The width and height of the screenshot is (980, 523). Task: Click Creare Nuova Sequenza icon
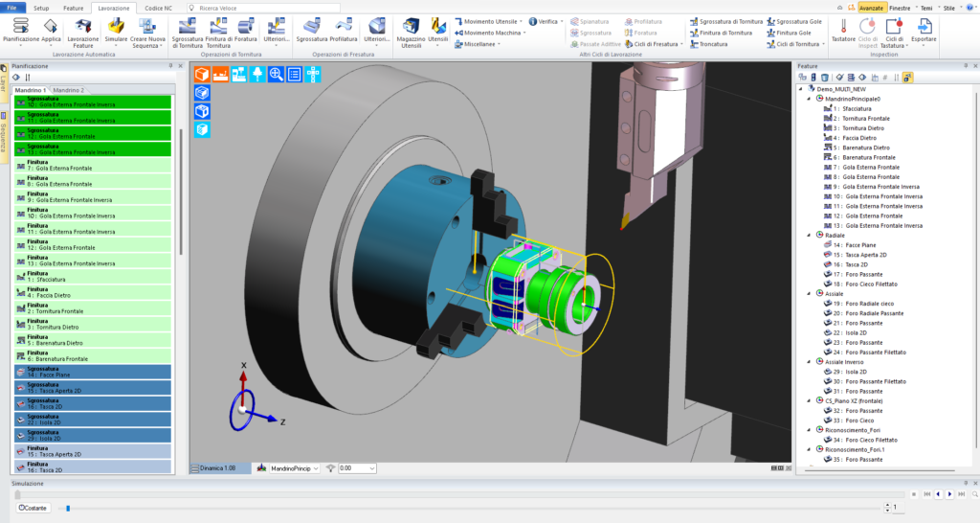pyautogui.click(x=147, y=34)
